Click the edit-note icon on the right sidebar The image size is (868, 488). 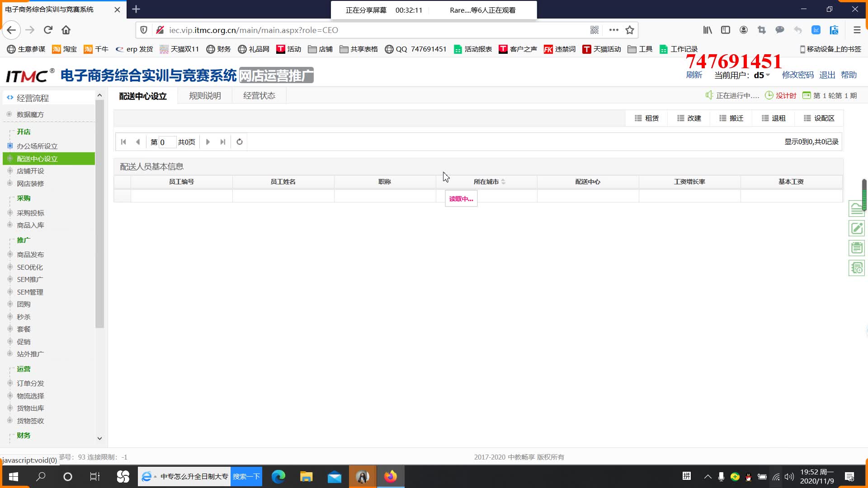(x=856, y=229)
